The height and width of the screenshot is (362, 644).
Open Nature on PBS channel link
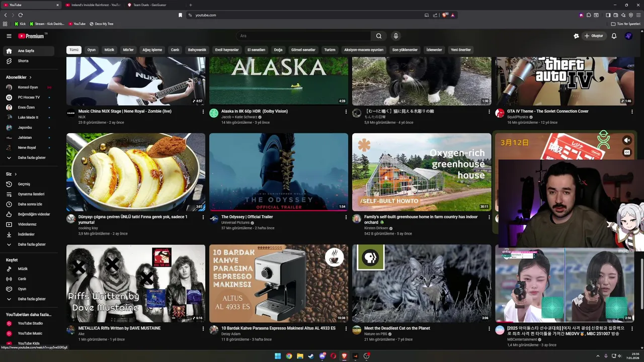376,334
